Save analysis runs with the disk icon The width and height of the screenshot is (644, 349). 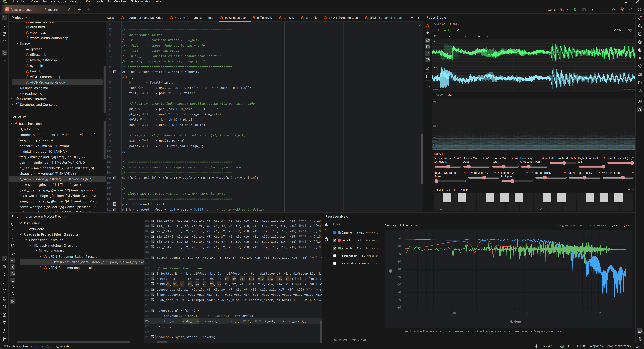[326, 224]
